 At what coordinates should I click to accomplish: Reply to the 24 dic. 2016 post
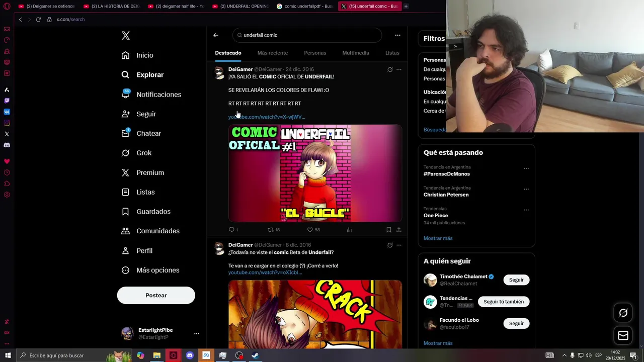point(233,230)
